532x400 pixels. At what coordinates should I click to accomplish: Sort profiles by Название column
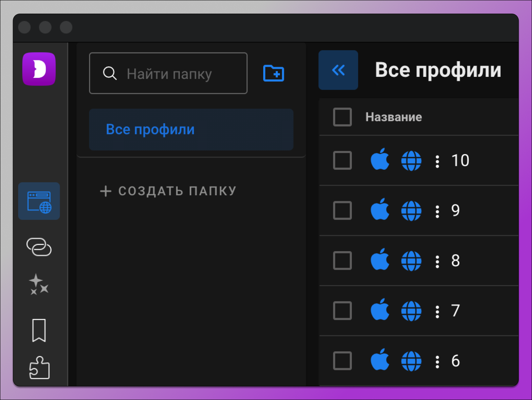[394, 117]
